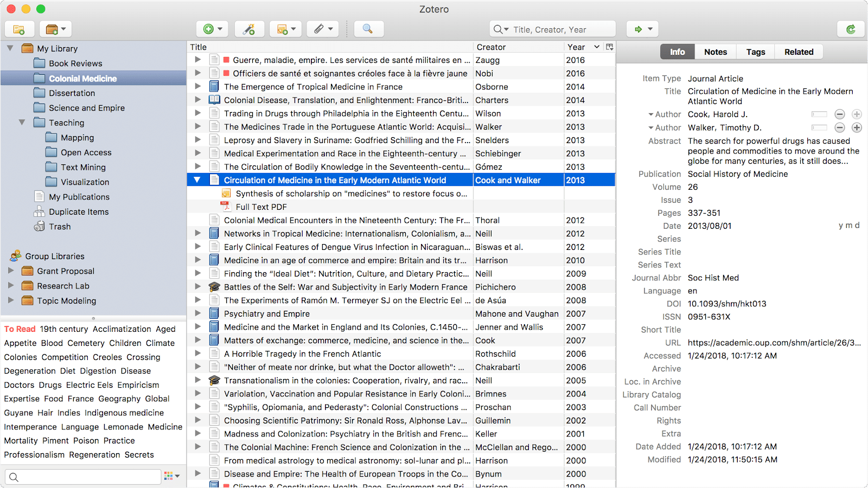
Task: Filter by the Electric Eels tag
Action: (x=90, y=385)
